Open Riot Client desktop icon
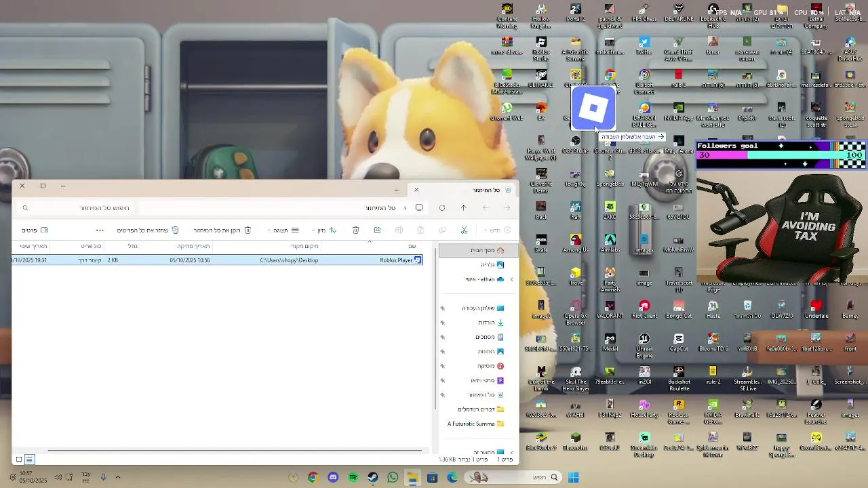The height and width of the screenshot is (488, 868). tap(644, 310)
